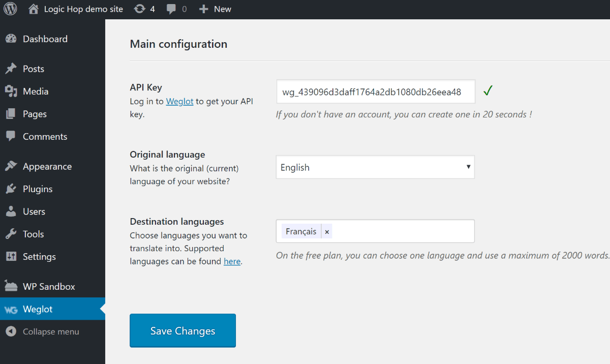Click the green API key checkmark

click(488, 91)
